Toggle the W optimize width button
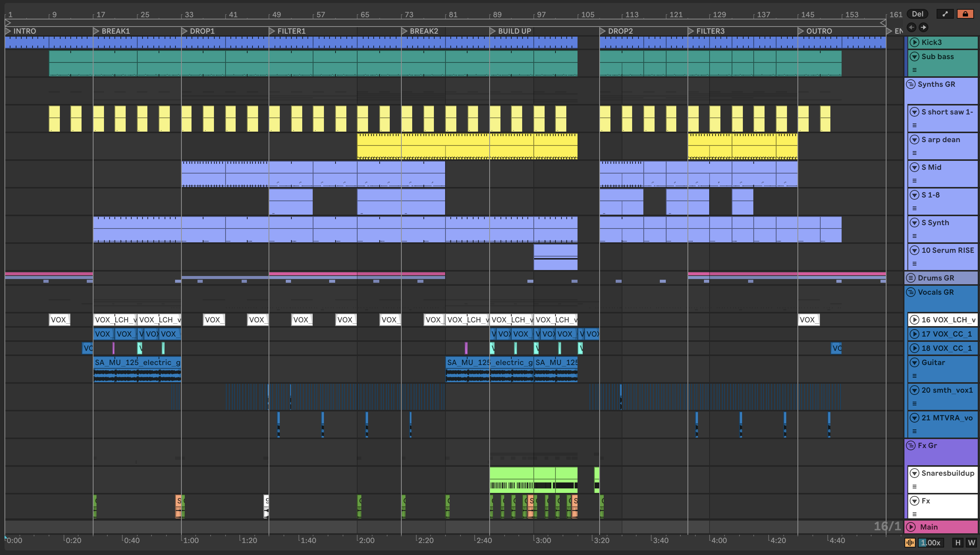Image resolution: width=980 pixels, height=555 pixels. coord(971,542)
